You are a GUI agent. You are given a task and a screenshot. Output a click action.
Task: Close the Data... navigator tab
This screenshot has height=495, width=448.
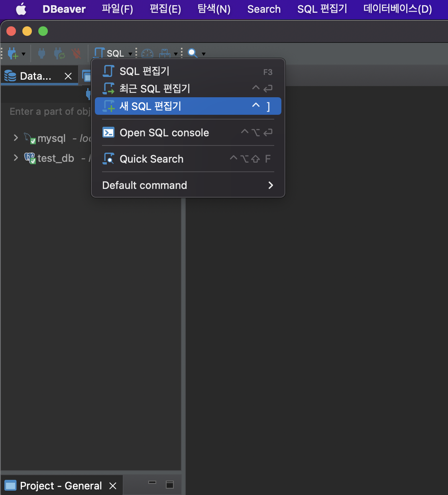click(68, 76)
